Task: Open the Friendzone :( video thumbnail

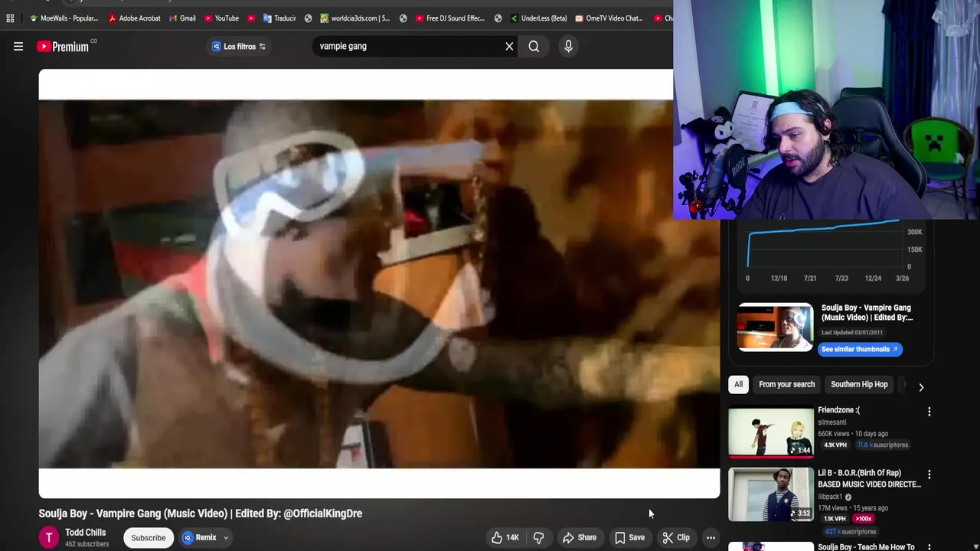Action: click(771, 432)
